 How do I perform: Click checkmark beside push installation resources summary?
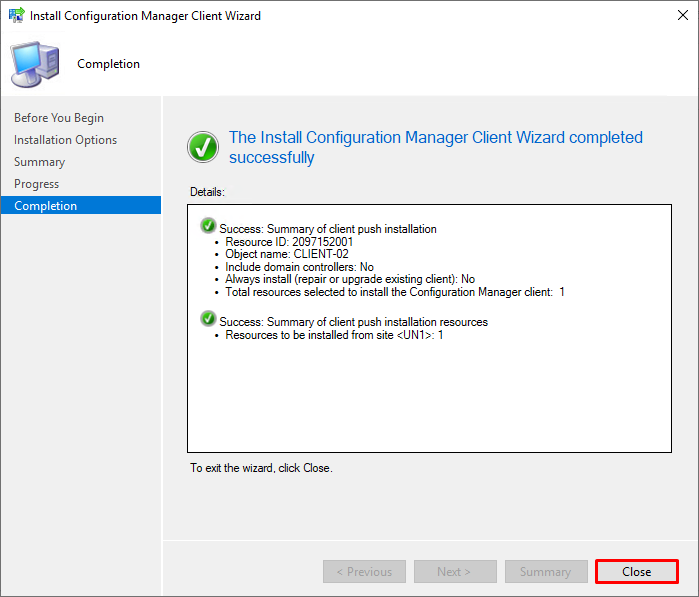tap(208, 318)
